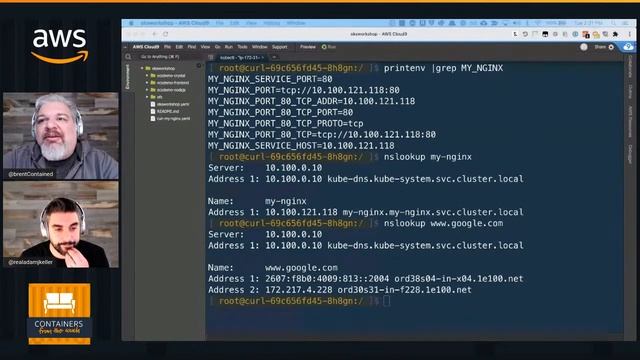Screen dimensions: 640x360
Task: Collapse the Cloud9 menu bar arrow
Action: pos(125,47)
